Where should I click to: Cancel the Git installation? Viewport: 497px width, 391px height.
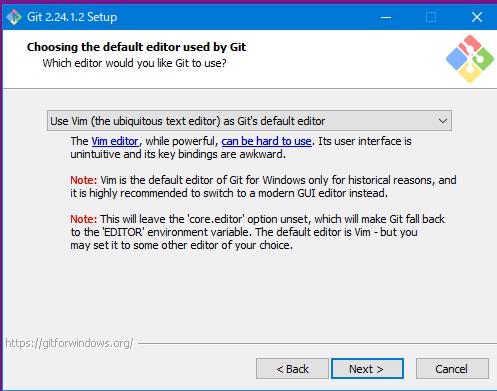(452, 369)
